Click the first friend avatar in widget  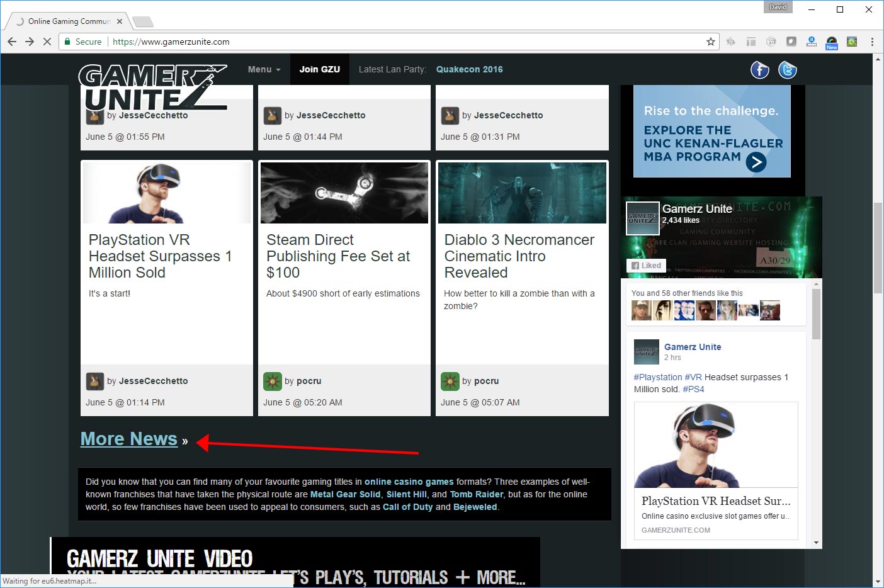click(642, 310)
